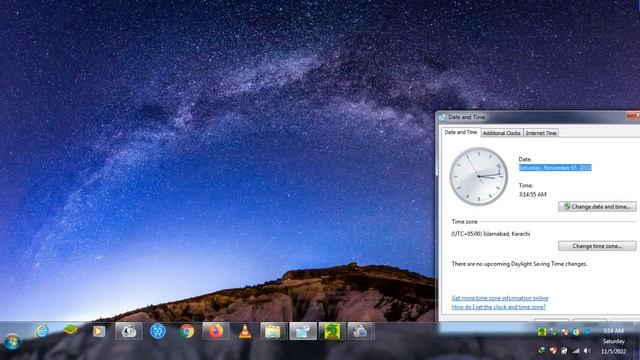This screenshot has width=640, height=360.
Task: Click the Date and Time taskbar button
Action: click(x=303, y=331)
